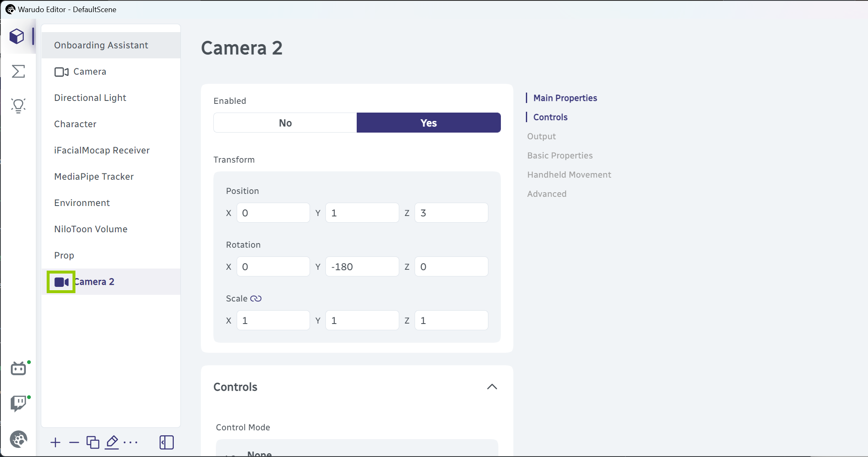
Task: Toggle the Scale uniform link icon
Action: point(256,299)
